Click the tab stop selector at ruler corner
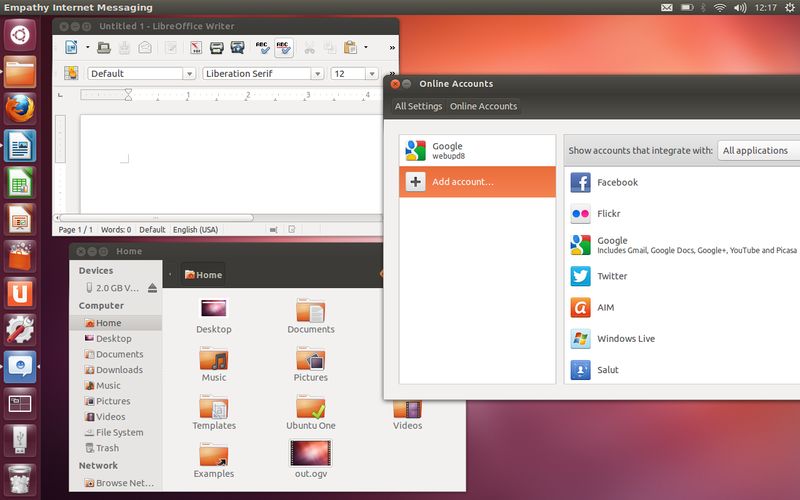This screenshot has width=800, height=500. click(60, 95)
